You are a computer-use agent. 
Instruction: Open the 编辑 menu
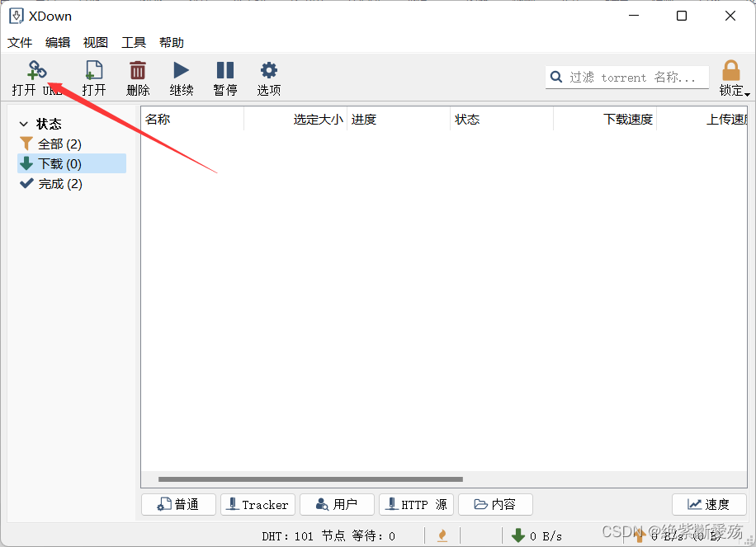pos(58,42)
